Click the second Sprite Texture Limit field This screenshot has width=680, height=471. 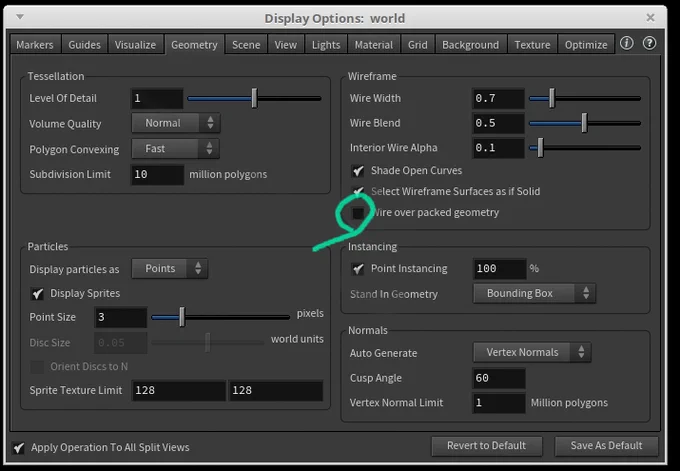[276, 390]
